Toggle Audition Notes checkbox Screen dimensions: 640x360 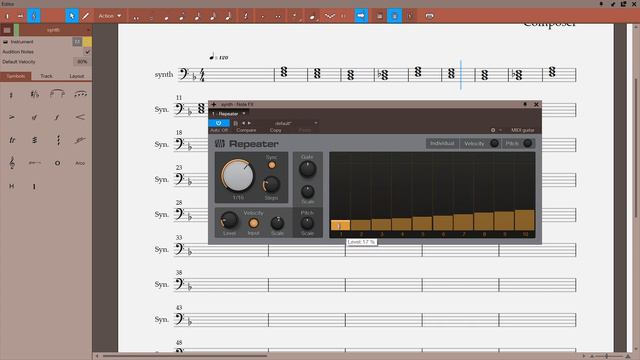click(x=87, y=52)
